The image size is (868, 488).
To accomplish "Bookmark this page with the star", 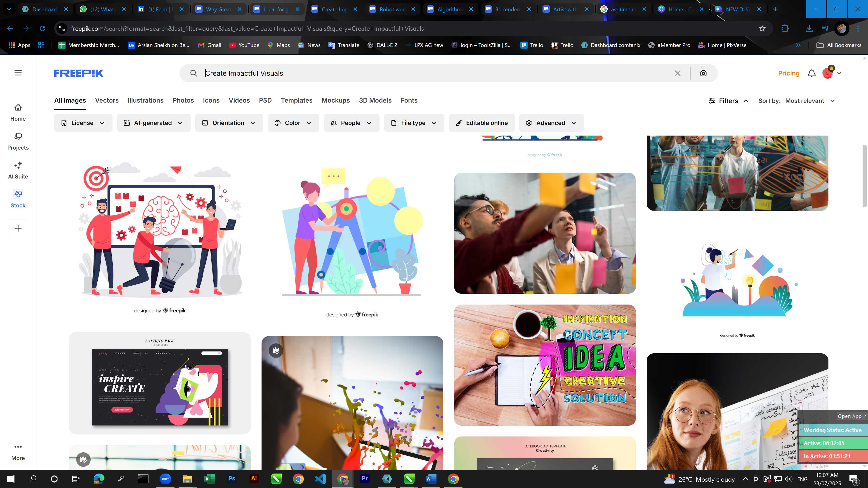I will (x=762, y=29).
